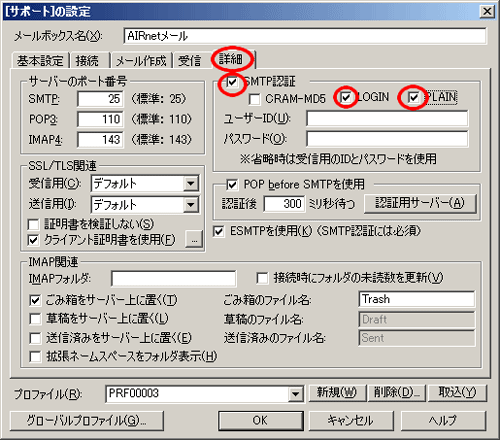Viewport: 500px width, 440px height.
Task: Open the 受信 tab
Action: click(x=190, y=61)
